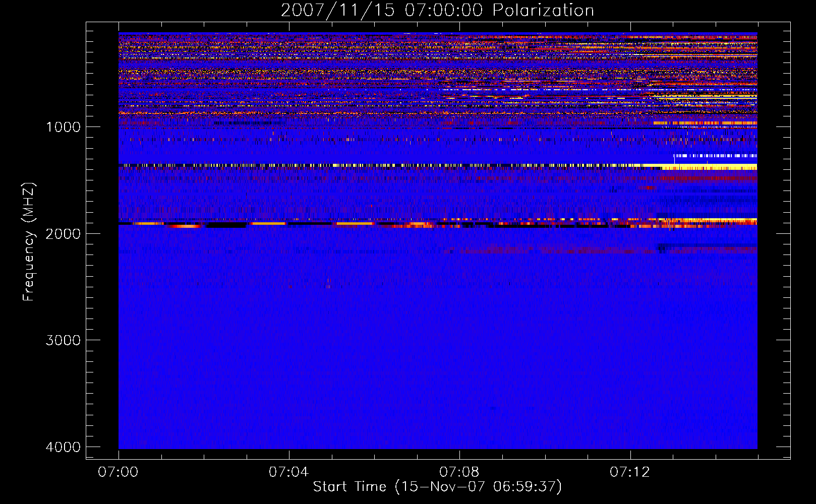Screen dimensions: 816x504
Task: Click the 'Start Time (15-Nov-07 06:59:37)' label
Action: pos(437,487)
